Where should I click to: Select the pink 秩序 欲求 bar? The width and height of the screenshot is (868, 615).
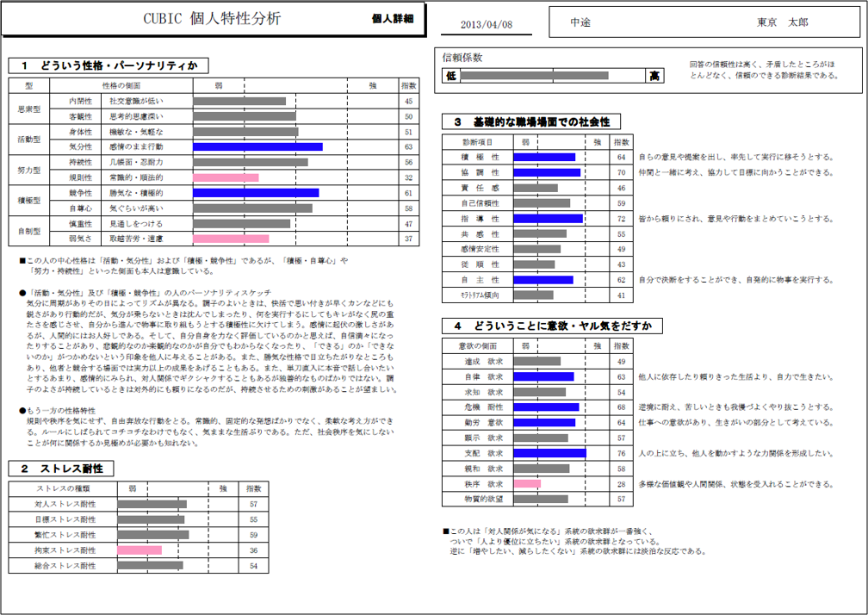(x=527, y=484)
